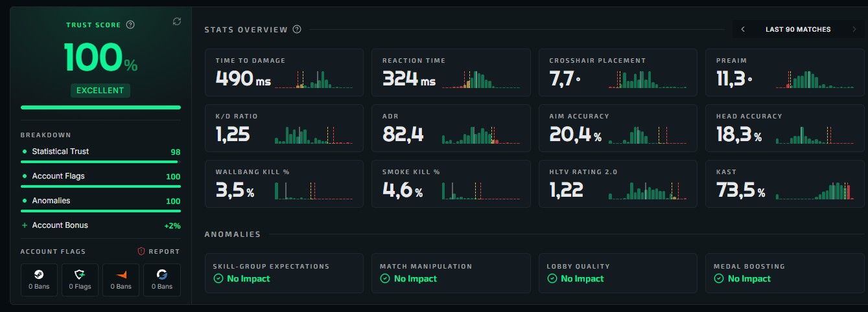This screenshot has height=312, width=868.
Task: Expand the Account Bonus plus row
Action: point(100,225)
